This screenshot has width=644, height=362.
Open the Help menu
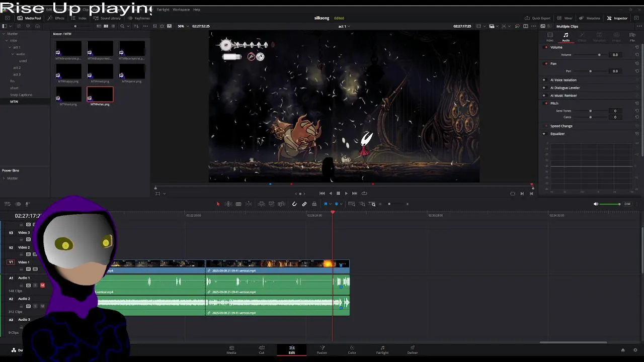197,10
